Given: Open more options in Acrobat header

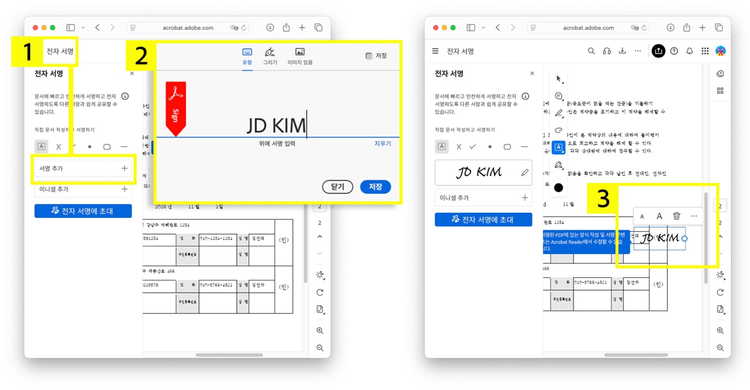Looking at the screenshot, I should pos(638,51).
